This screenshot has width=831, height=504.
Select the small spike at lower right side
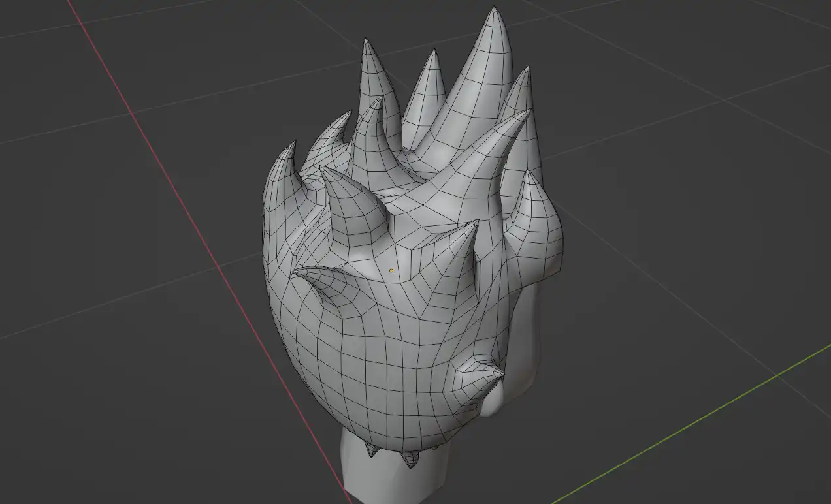tap(500, 373)
